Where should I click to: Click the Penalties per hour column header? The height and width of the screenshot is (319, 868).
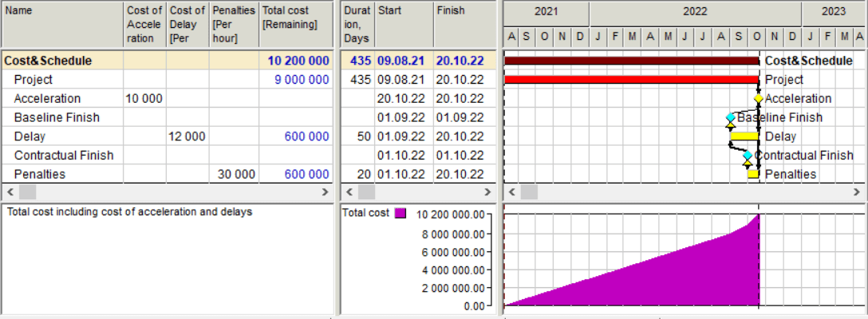tap(235, 25)
